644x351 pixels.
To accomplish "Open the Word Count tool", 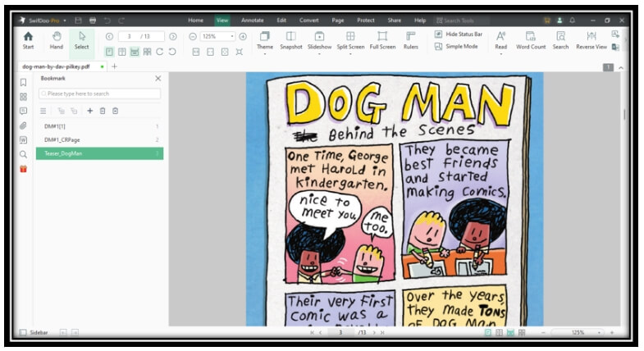I will (531, 40).
